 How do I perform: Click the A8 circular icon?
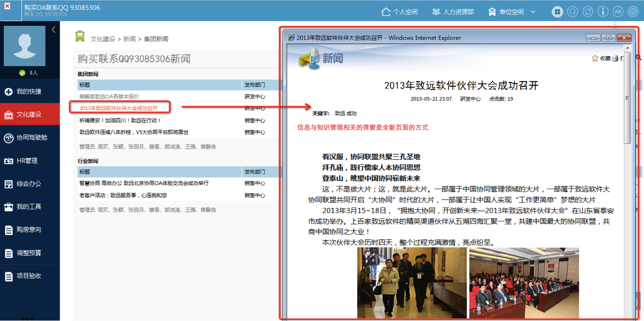(618, 12)
